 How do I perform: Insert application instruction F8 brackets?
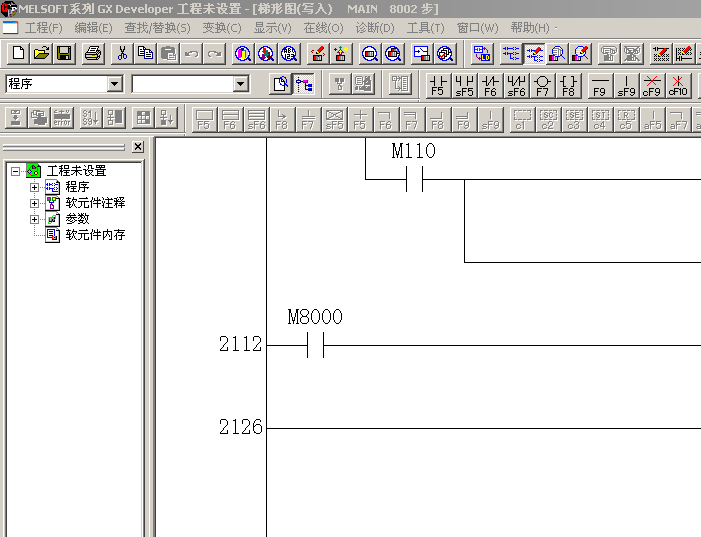click(568, 85)
